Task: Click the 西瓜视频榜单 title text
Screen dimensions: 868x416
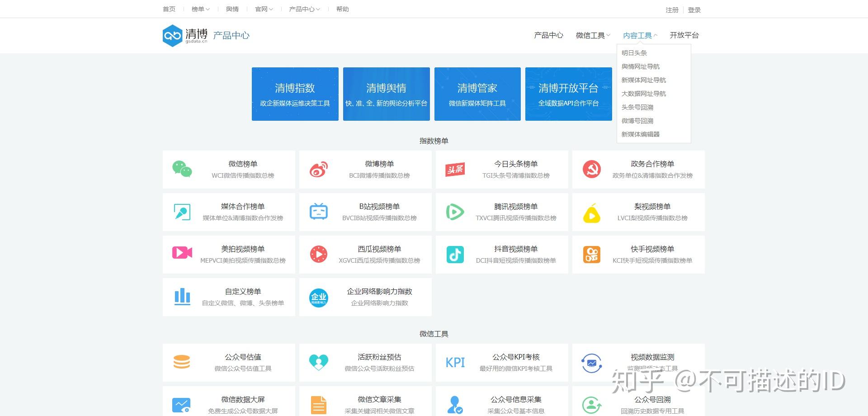Action: click(x=379, y=249)
